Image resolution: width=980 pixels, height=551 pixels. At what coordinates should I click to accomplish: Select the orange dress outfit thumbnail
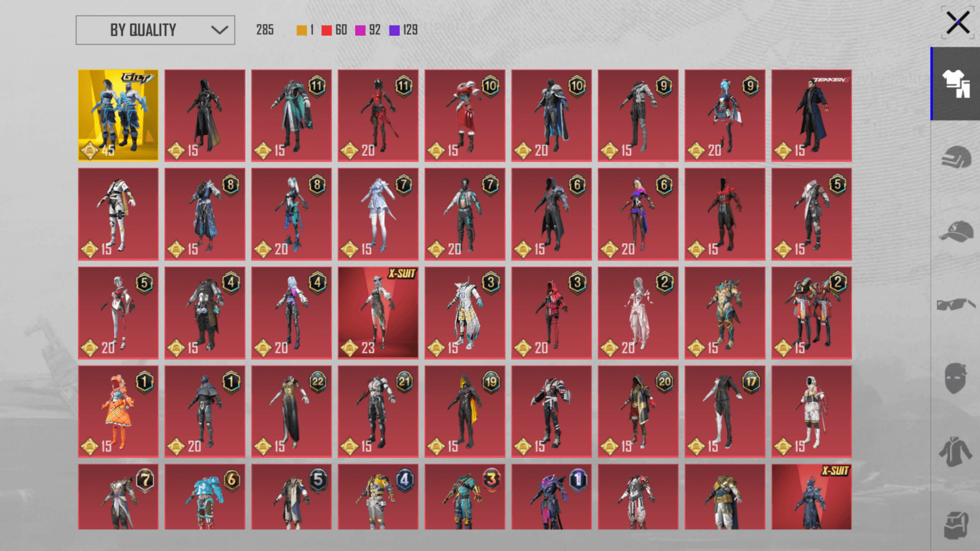pyautogui.click(x=118, y=411)
